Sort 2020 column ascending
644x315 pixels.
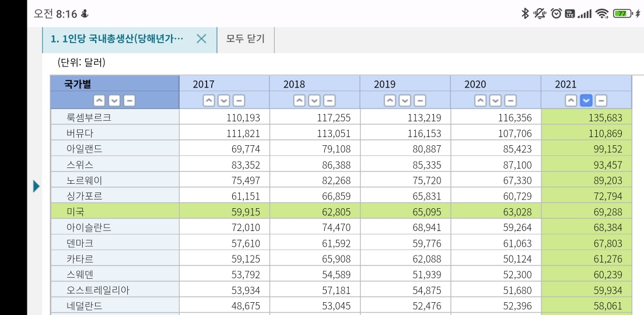click(481, 100)
